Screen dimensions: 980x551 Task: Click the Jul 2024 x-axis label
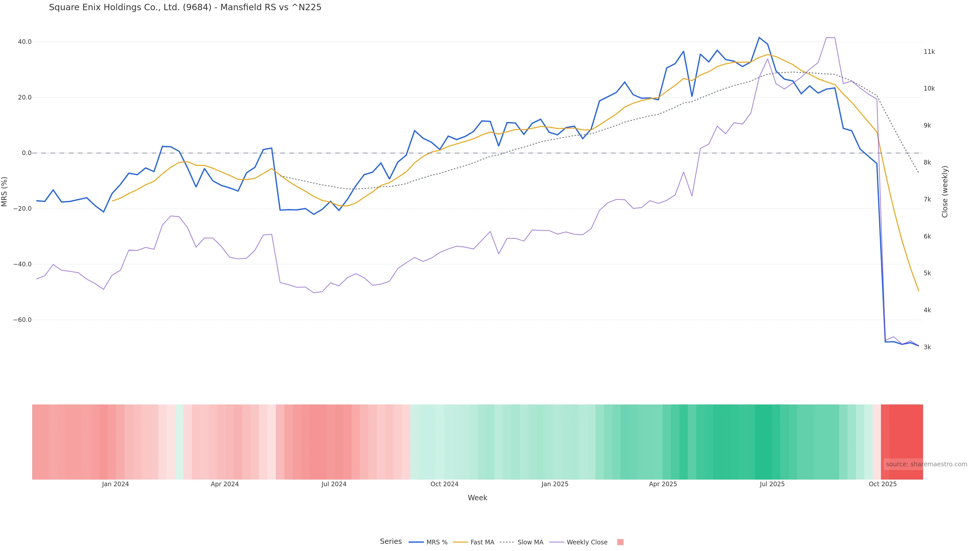(334, 484)
